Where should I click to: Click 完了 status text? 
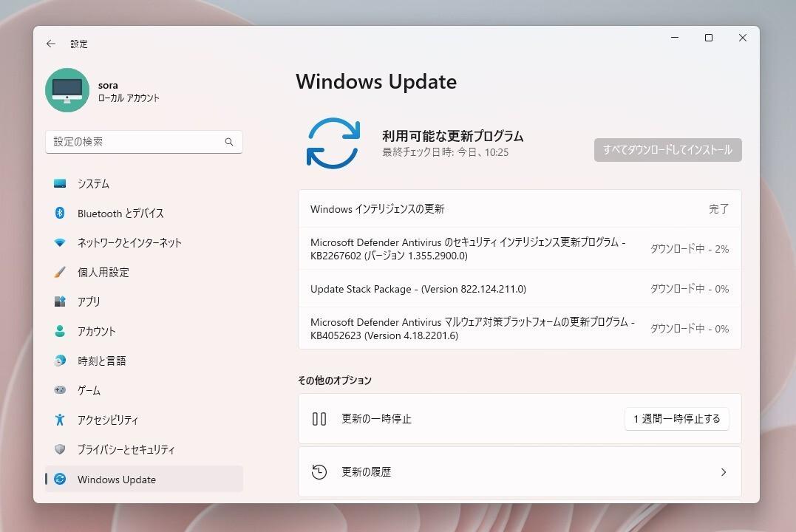[x=719, y=208]
